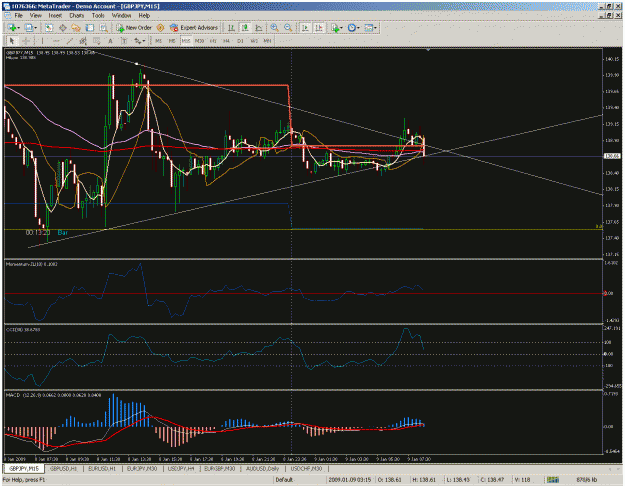Click the current price label on scale
Screen dimensions: 625x486
point(612,156)
